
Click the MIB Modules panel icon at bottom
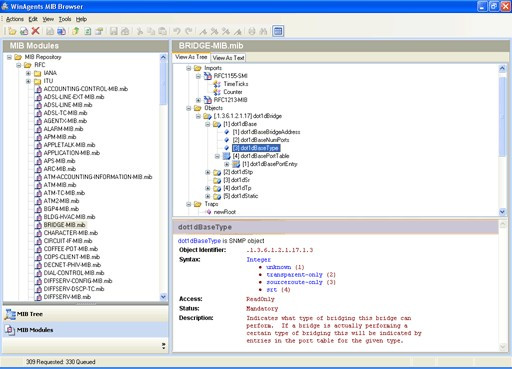tap(10, 330)
